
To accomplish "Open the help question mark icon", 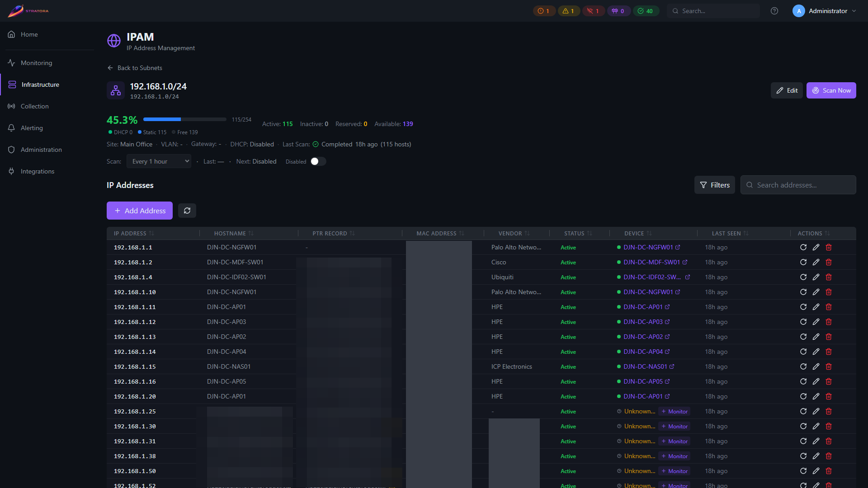I will (x=774, y=11).
